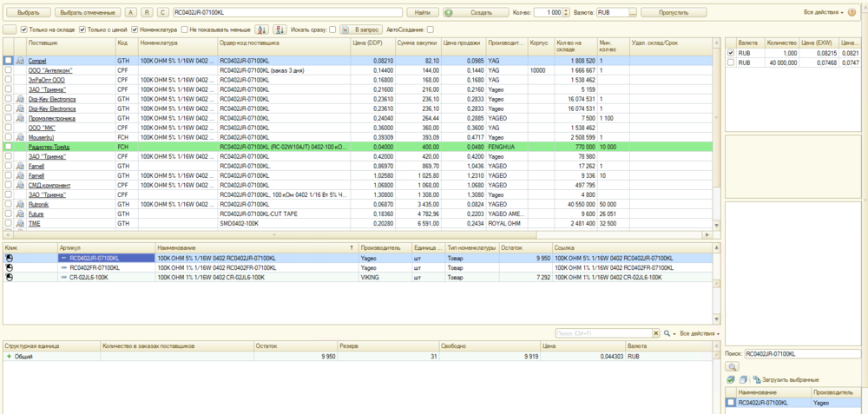868x414 pixels.
Task: Click the Кол-во spinner arrows
Action: click(x=565, y=13)
